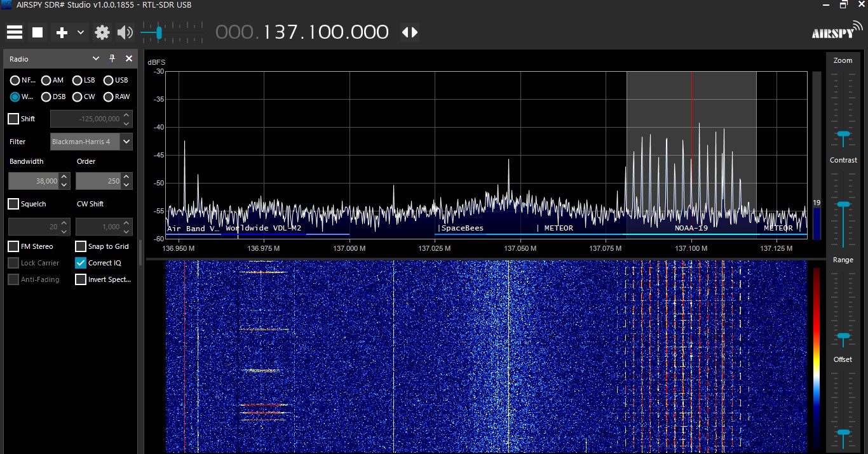Select AM demodulation mode
Viewport: 868px width, 454px height.
46,81
